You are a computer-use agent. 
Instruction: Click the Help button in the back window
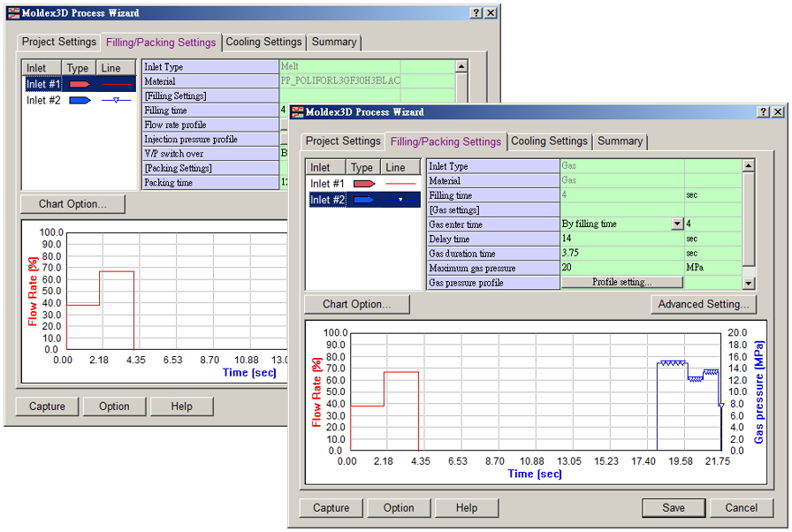tap(181, 407)
